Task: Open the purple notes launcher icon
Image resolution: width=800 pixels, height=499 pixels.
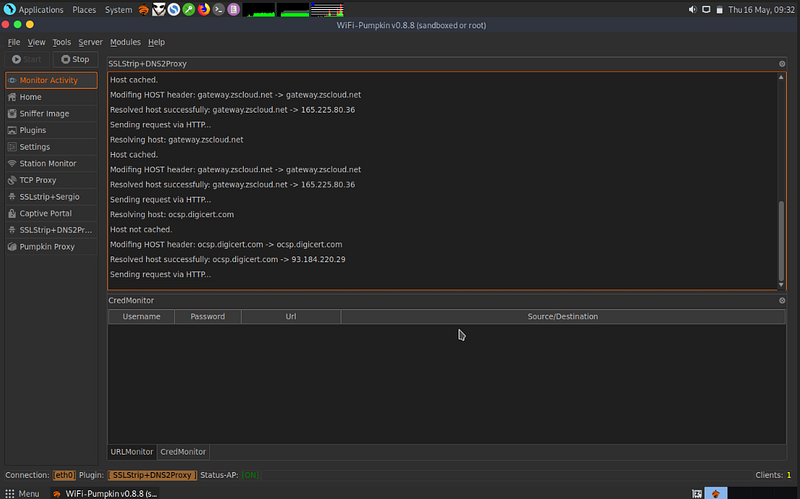Action: (233, 10)
